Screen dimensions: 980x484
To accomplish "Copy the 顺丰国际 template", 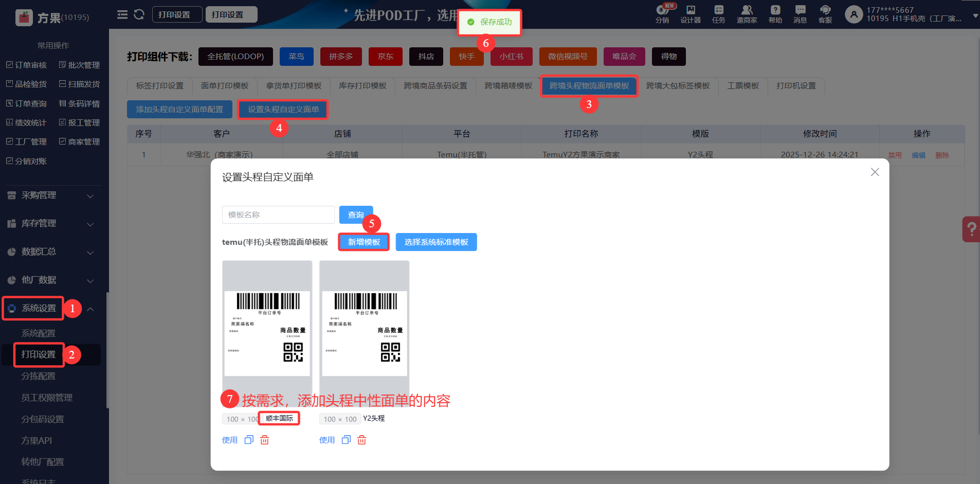I will 249,440.
